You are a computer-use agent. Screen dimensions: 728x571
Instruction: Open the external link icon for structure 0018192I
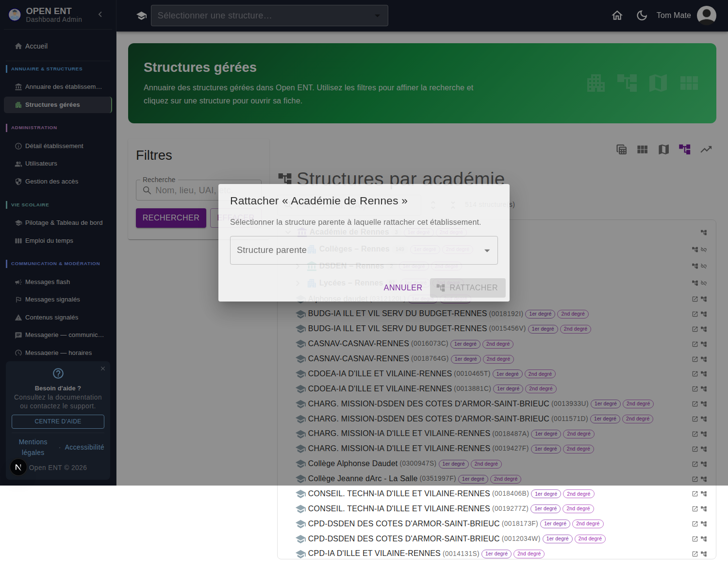695,314
